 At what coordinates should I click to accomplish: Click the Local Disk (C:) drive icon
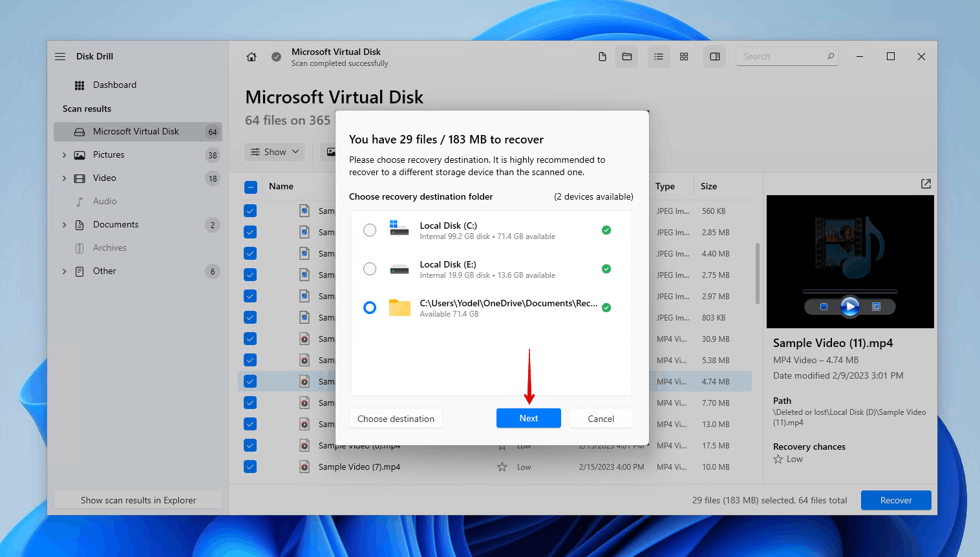click(x=399, y=228)
